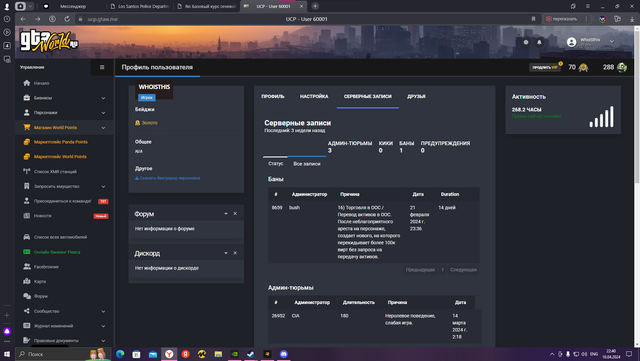Open notifications bell icon
This screenshot has width=640, height=361.
coord(539,42)
